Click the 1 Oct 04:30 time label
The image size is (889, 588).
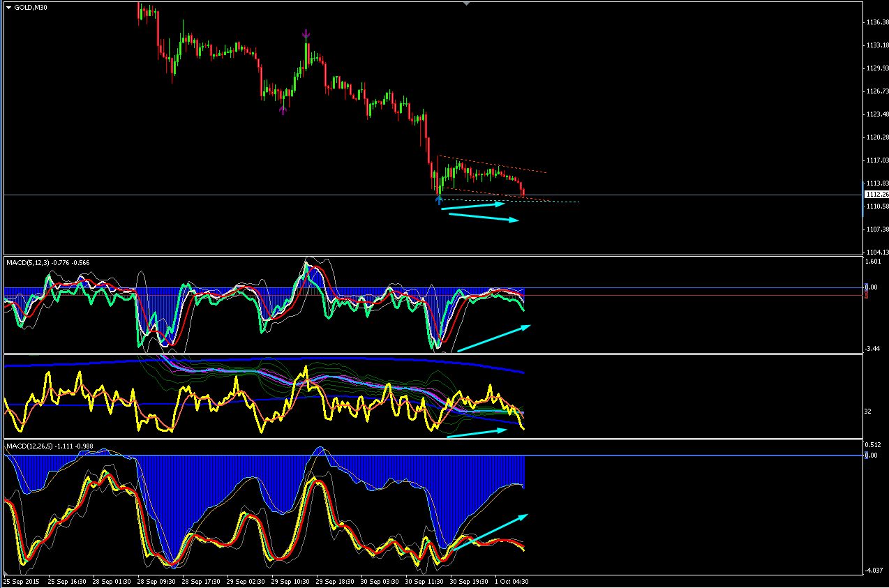click(x=511, y=580)
